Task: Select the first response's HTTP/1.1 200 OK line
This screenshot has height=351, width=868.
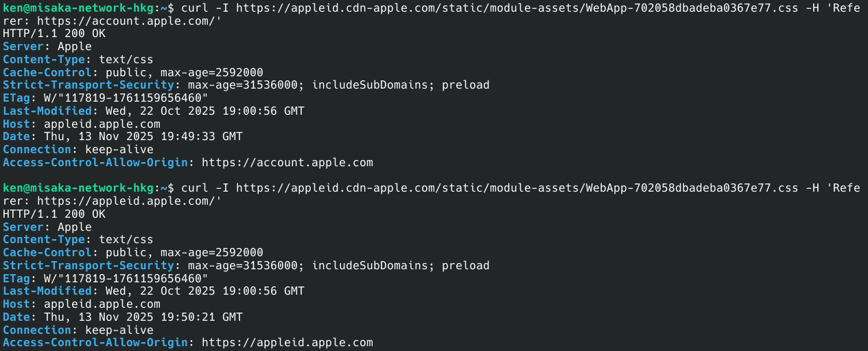Action: pyautogui.click(x=54, y=34)
